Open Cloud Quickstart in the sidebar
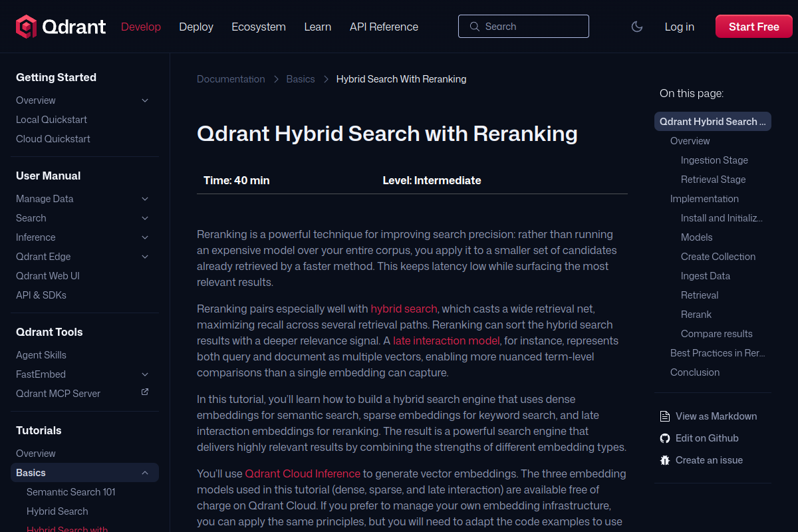This screenshot has width=798, height=532. [x=53, y=139]
